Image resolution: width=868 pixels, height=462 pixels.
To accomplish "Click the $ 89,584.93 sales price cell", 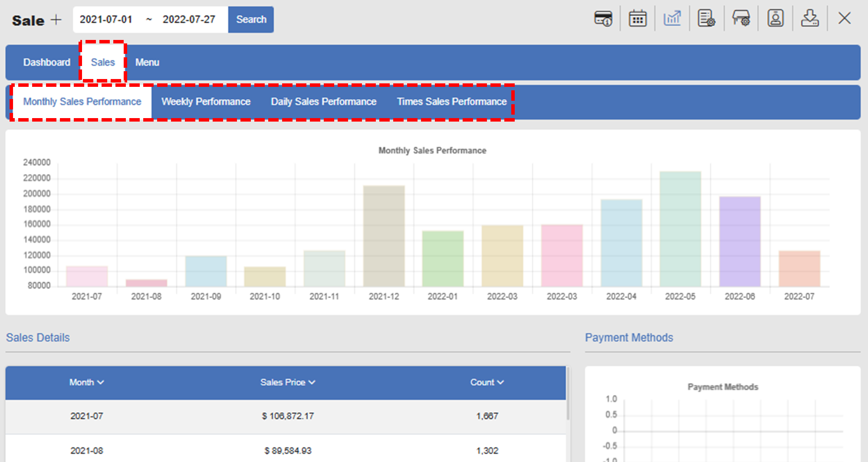I will click(x=288, y=451).
